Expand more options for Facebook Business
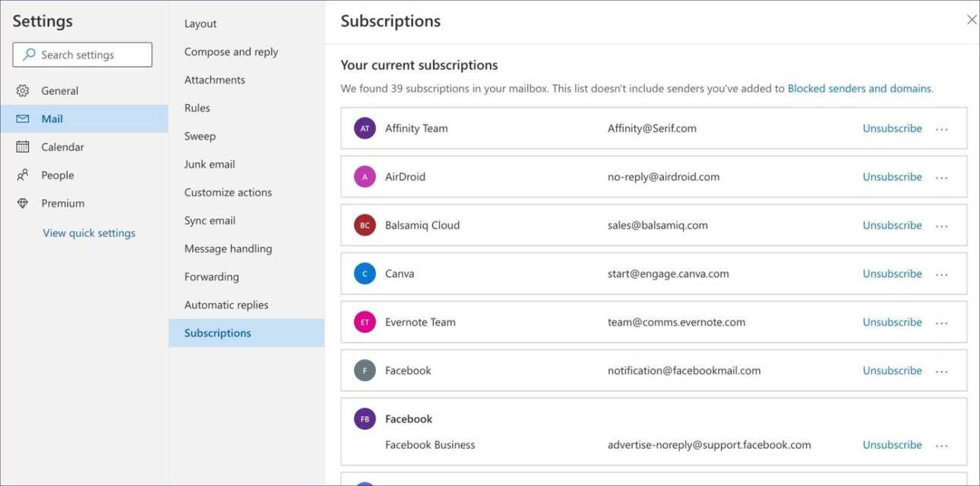 942,446
